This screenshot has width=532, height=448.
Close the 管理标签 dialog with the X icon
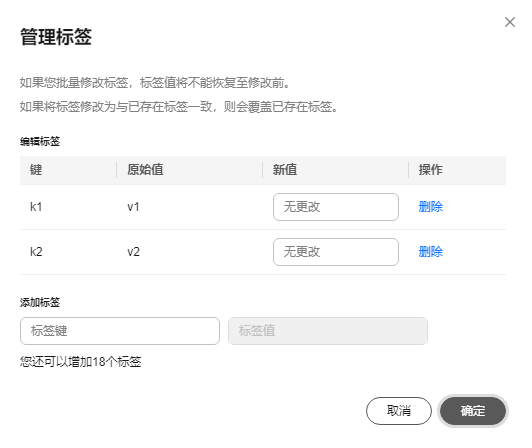tap(510, 22)
